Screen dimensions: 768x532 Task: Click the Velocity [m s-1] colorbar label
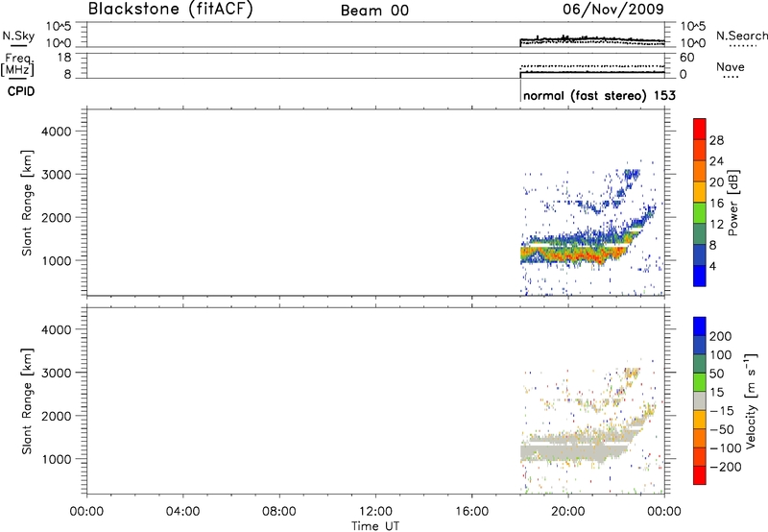tap(751, 400)
